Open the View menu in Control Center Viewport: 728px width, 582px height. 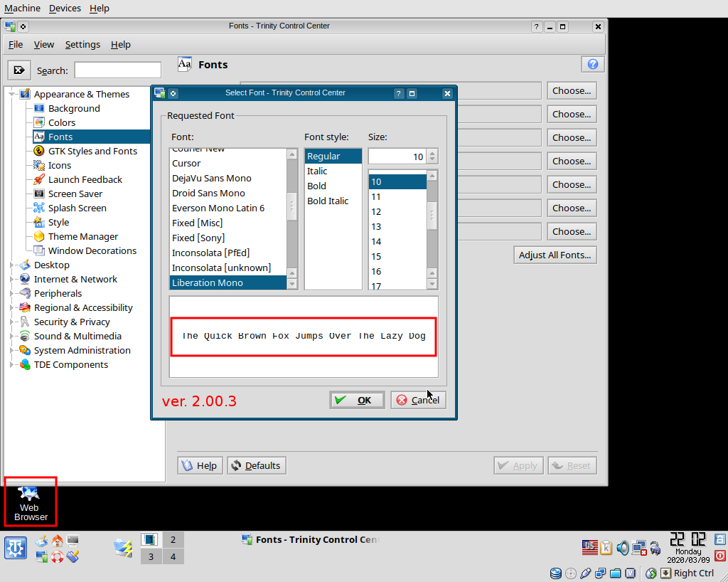(x=43, y=45)
